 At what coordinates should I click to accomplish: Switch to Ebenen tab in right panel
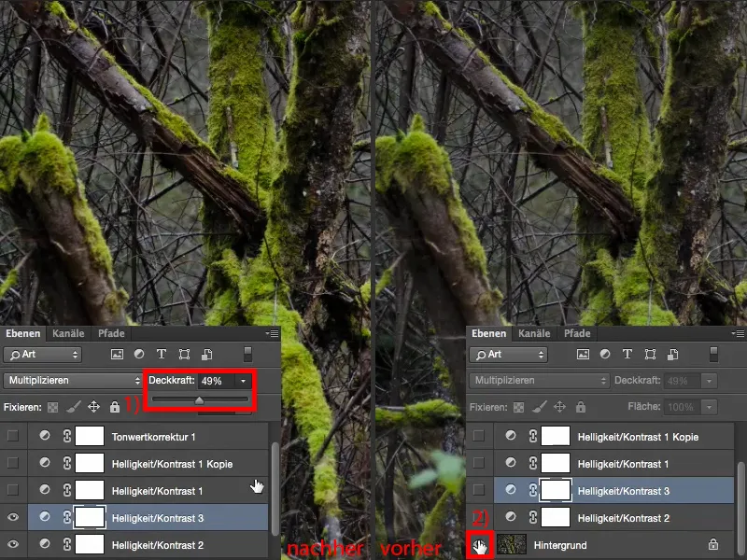[488, 333]
